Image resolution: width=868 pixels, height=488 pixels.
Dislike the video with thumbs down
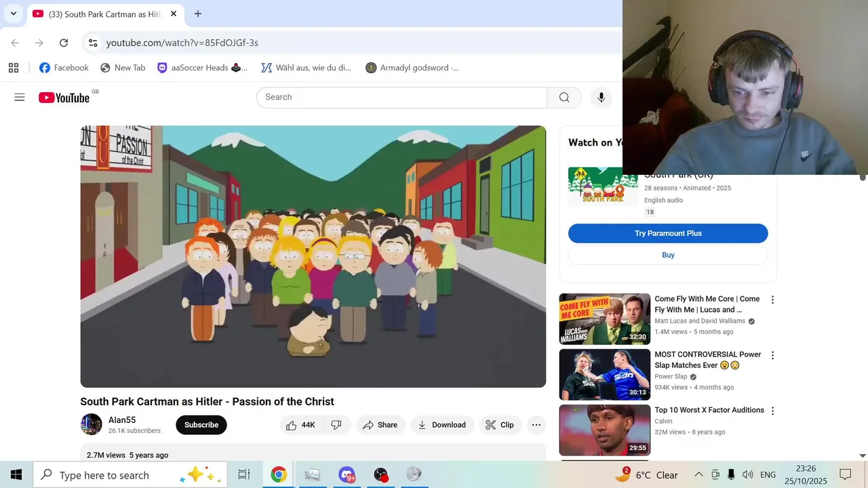coord(336,425)
